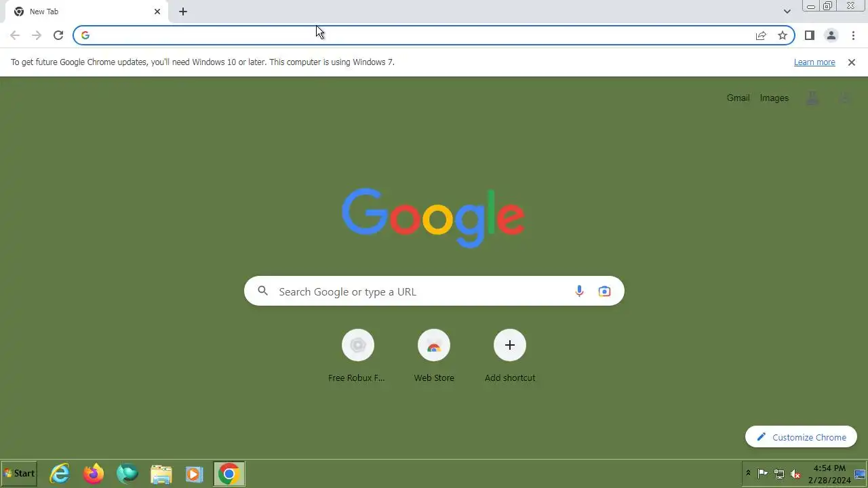
Task: Open the Chrome three-dot menu
Action: [x=853, y=35]
